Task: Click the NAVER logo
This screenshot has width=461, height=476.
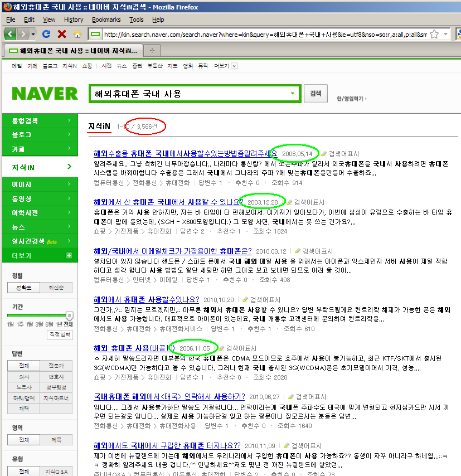Action: point(45,94)
